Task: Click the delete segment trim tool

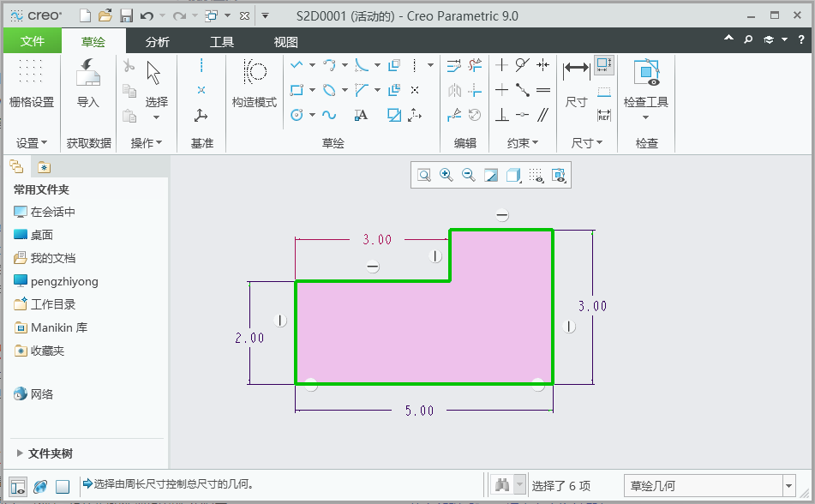Action: 475,65
